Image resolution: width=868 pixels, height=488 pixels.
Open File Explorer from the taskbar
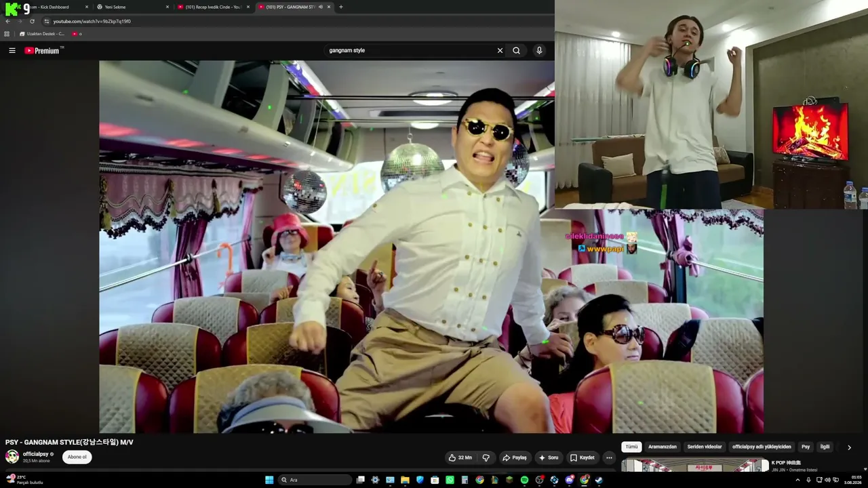[x=405, y=480]
